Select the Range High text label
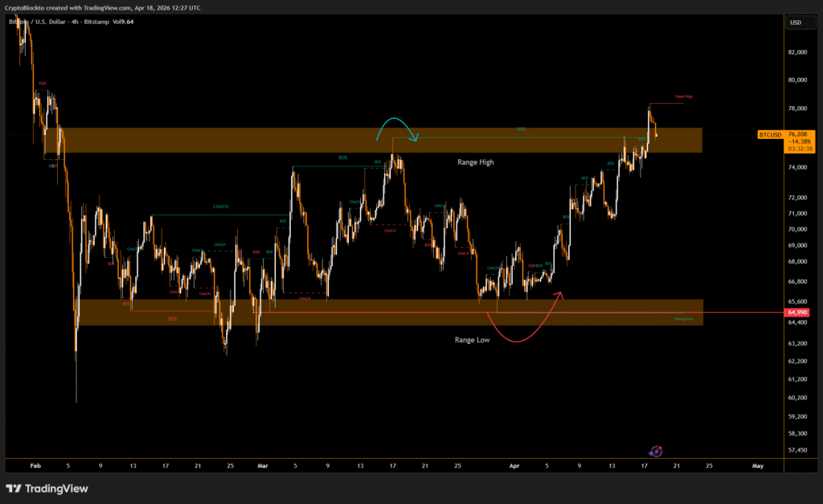 pyautogui.click(x=476, y=162)
